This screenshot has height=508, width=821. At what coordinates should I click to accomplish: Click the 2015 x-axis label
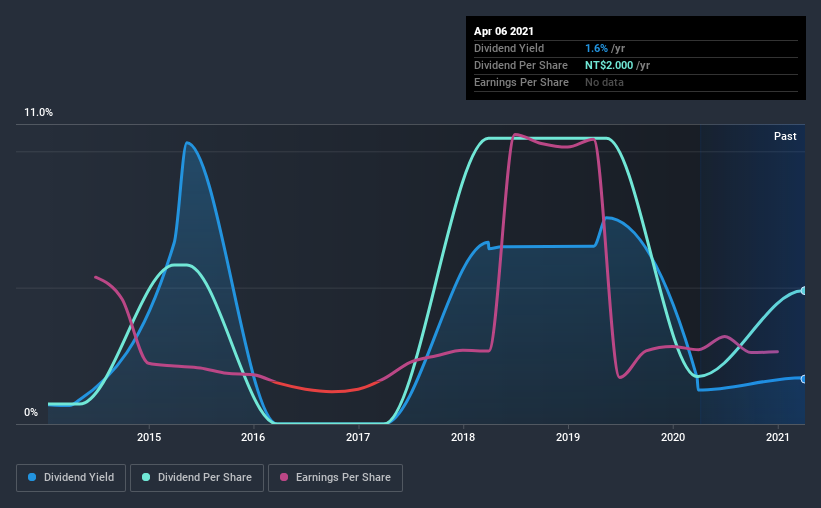(149, 437)
